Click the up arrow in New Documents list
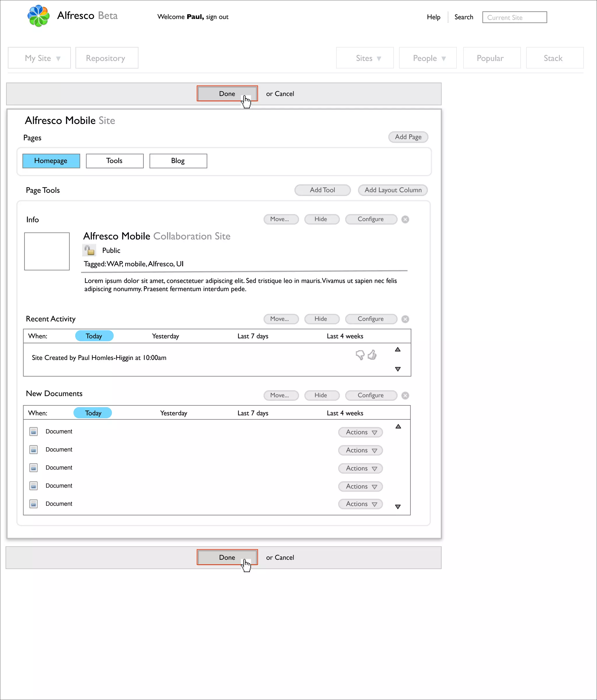 point(398,426)
